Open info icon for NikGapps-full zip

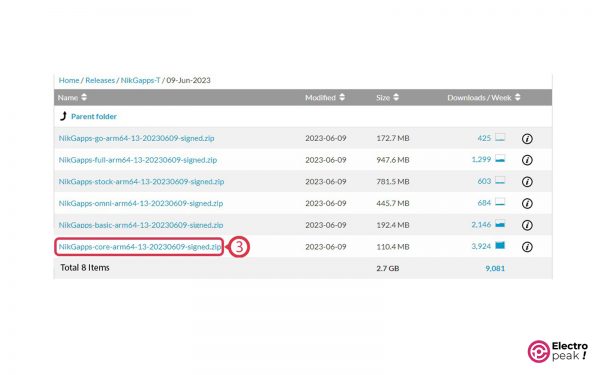(x=527, y=160)
